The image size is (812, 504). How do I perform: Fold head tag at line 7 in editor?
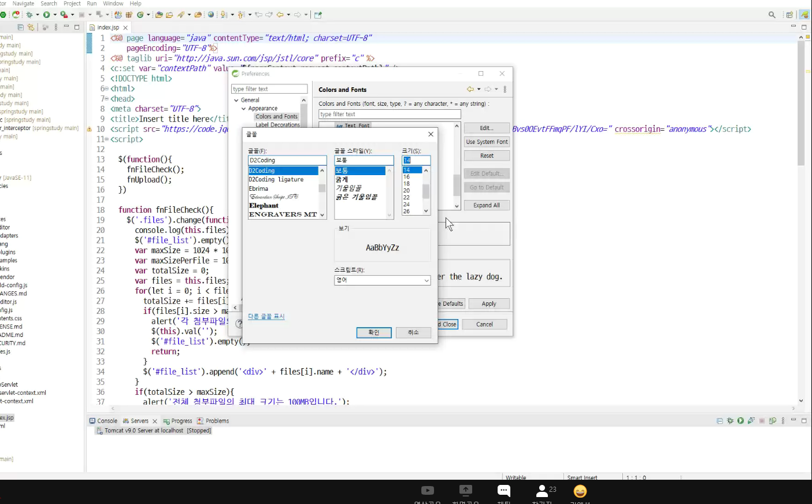[x=107, y=99]
